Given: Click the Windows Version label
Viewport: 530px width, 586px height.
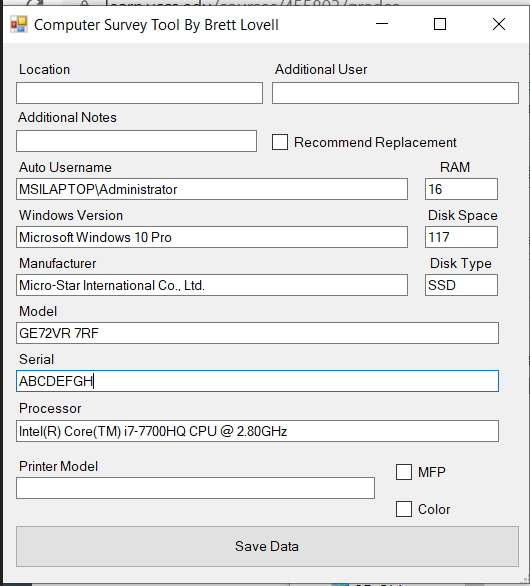Looking at the screenshot, I should 71,215.
